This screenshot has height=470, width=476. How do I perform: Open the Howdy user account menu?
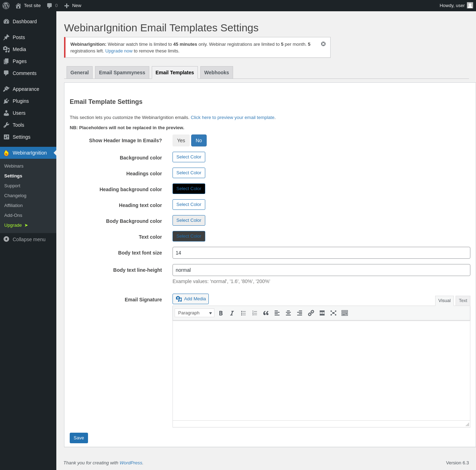point(456,6)
